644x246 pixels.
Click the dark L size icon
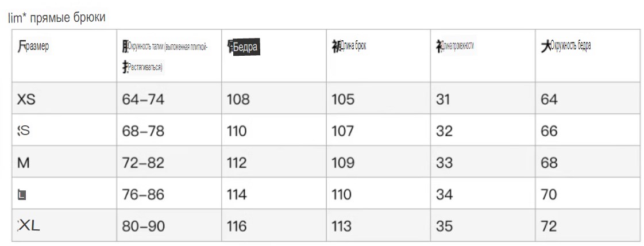22,194
